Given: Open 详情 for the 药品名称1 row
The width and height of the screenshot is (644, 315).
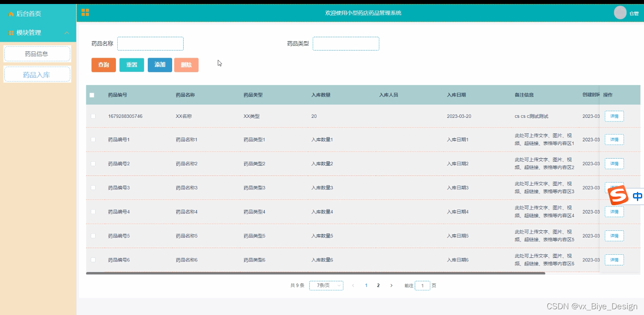Looking at the screenshot, I should click(x=614, y=140).
